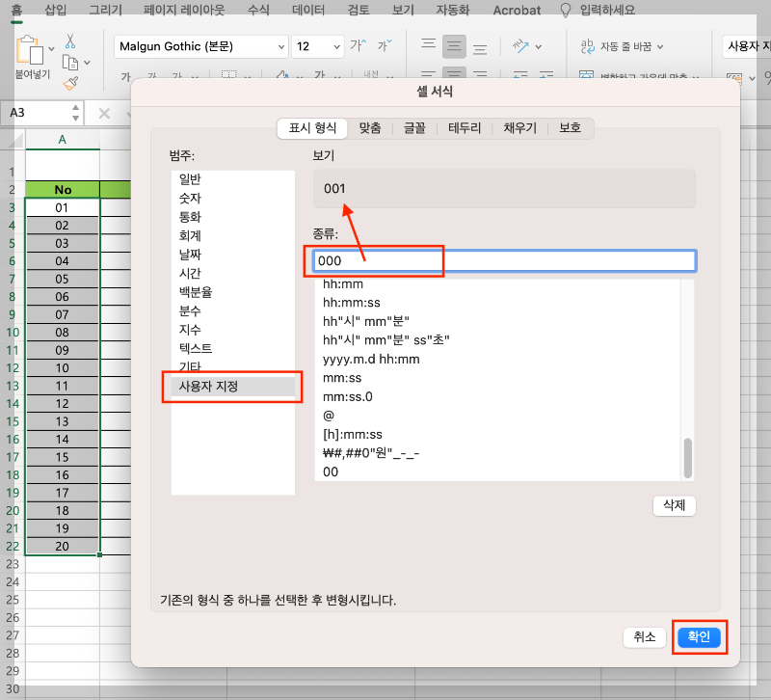This screenshot has height=700, width=771.
Task: Select the scissors Cut icon
Action: click(x=69, y=42)
